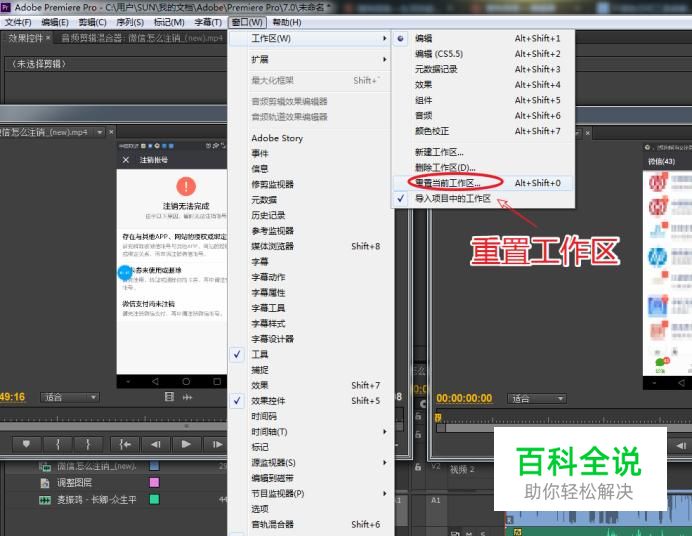Open program monitor 适合 zoom dropdown
The image size is (692, 536).
click(x=537, y=399)
